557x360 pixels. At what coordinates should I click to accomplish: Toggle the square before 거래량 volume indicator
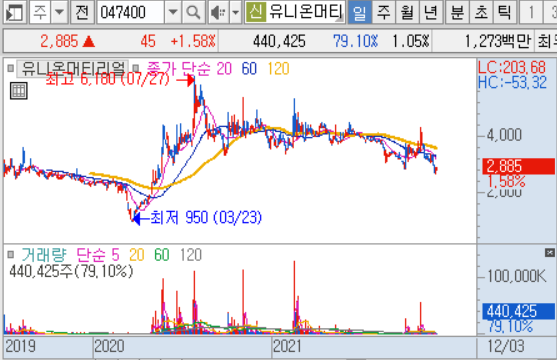click(x=11, y=254)
